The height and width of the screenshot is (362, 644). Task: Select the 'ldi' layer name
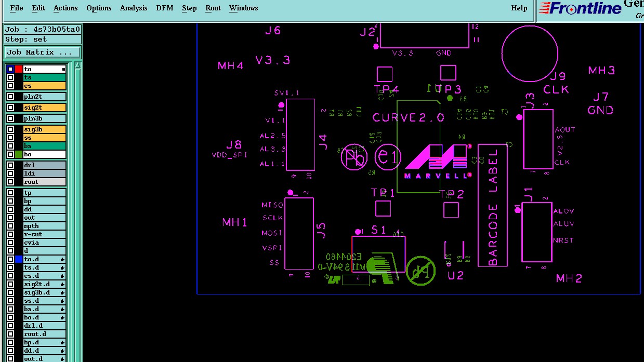click(x=44, y=173)
